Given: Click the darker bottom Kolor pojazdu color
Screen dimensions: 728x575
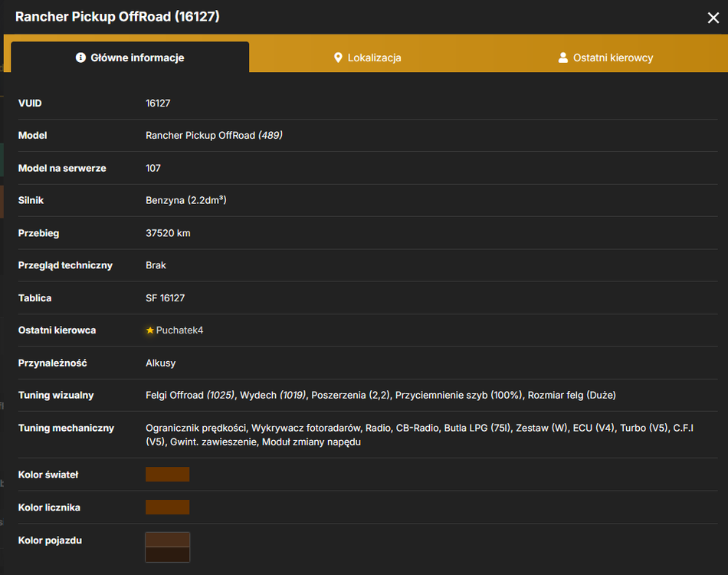Looking at the screenshot, I should point(168,554).
